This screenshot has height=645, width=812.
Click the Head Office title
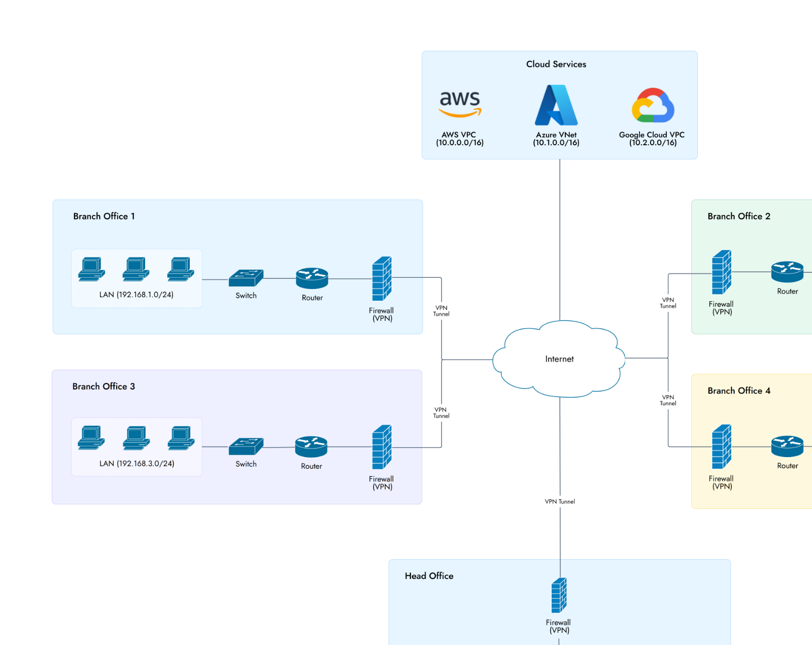pos(429,576)
